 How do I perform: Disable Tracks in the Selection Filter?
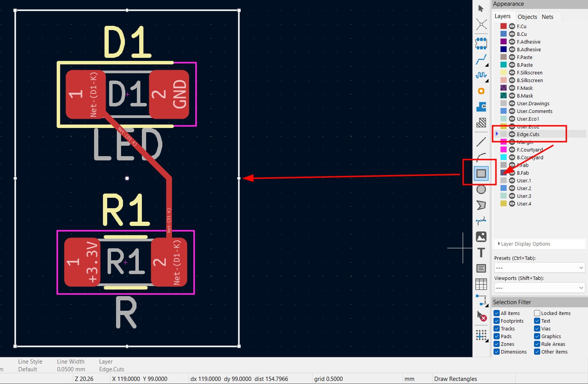497,328
